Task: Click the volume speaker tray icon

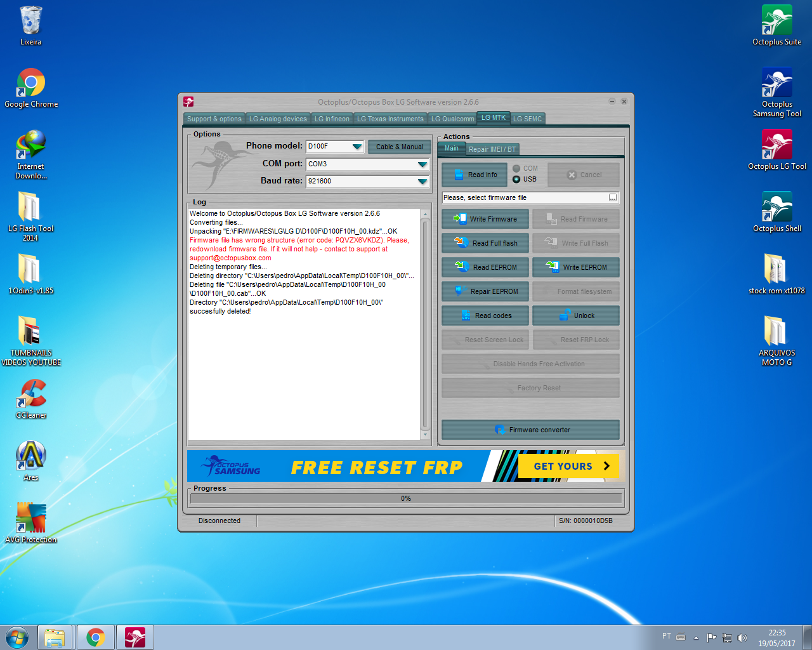Action: click(742, 637)
